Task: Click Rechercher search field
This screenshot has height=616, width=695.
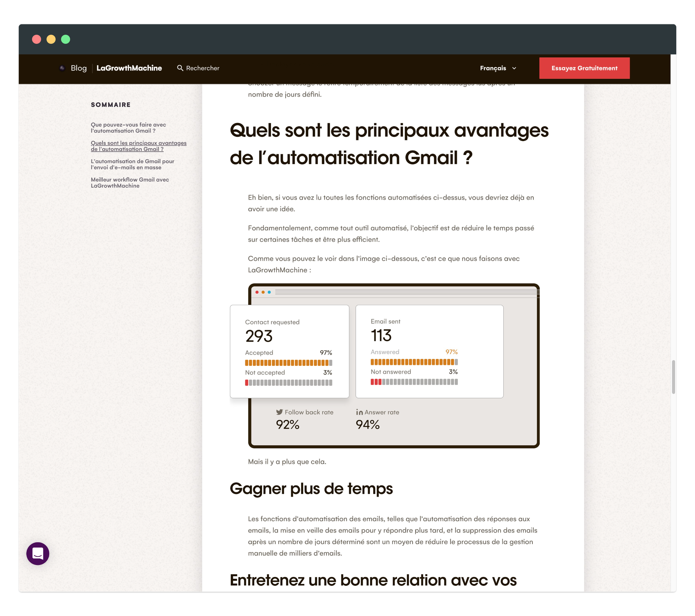Action: (198, 68)
